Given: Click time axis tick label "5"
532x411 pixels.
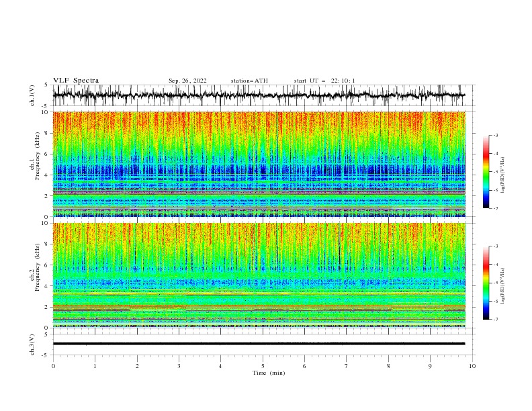Looking at the screenshot, I should click(x=263, y=366).
